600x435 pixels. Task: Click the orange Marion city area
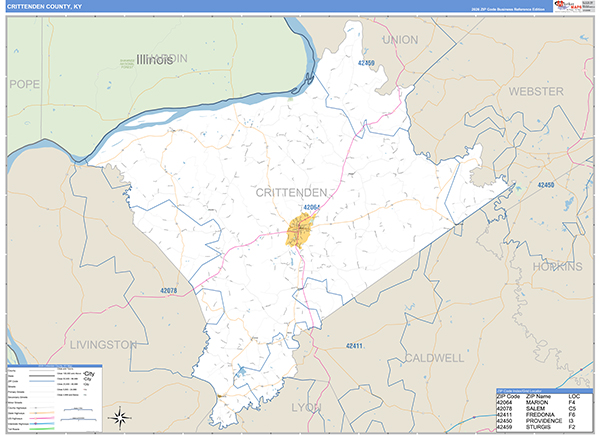tap(299, 230)
